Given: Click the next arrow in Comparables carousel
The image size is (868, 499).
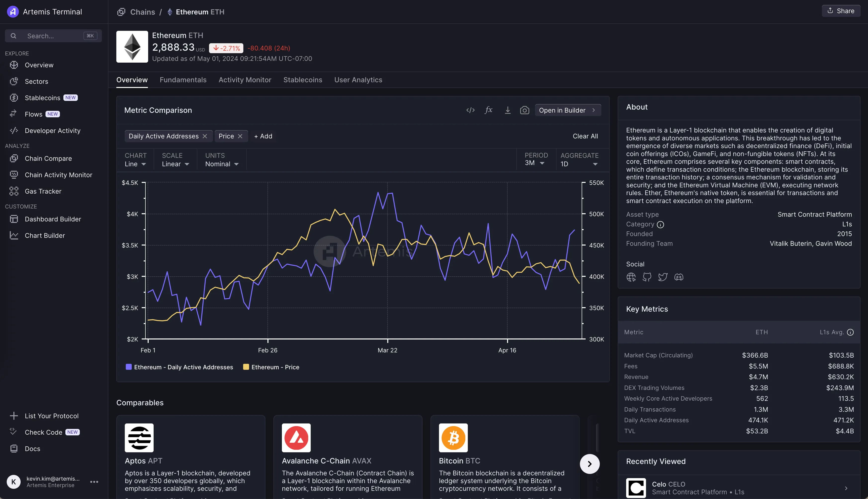Looking at the screenshot, I should (590, 464).
